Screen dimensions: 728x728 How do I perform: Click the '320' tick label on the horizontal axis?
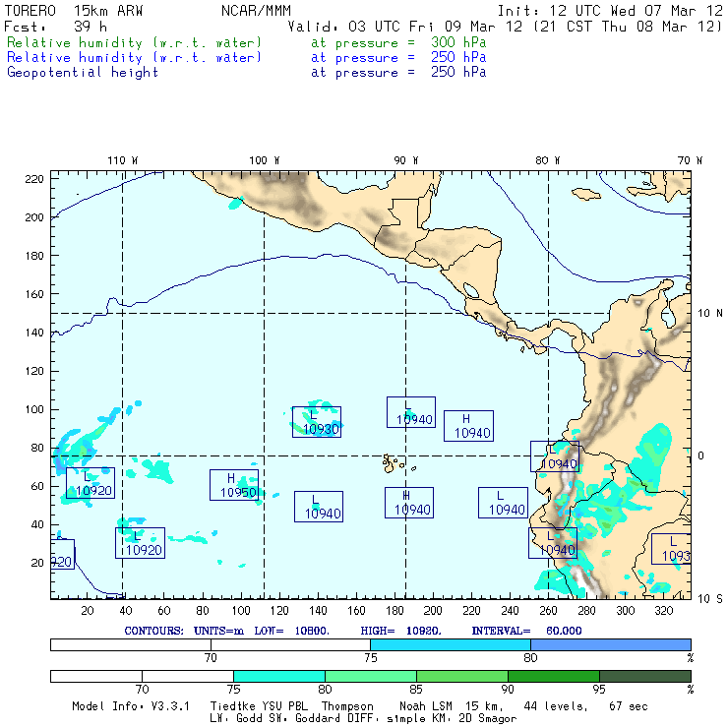[x=664, y=611]
